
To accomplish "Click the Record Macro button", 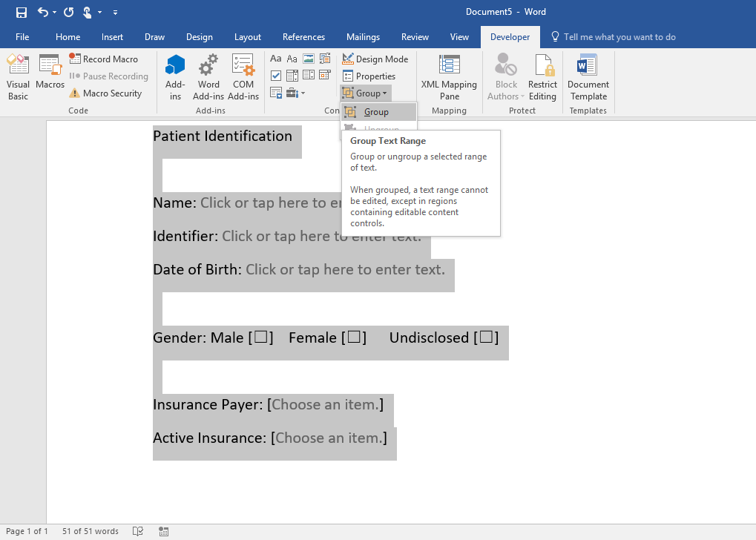I will [104, 59].
